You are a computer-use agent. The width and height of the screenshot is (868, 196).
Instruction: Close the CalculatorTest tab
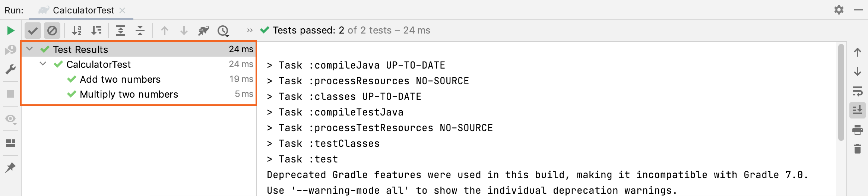point(122,10)
